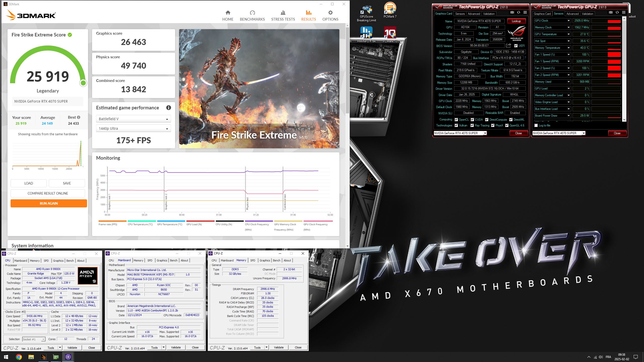
Task: Toggle Vulkan checkbox in GPU-Z
Action: 456,125
